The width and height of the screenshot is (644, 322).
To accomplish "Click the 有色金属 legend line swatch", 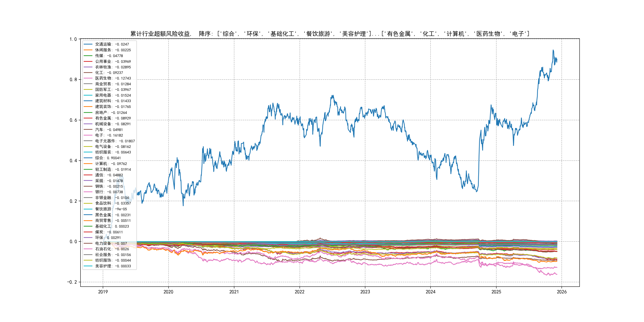I will click(88, 118).
